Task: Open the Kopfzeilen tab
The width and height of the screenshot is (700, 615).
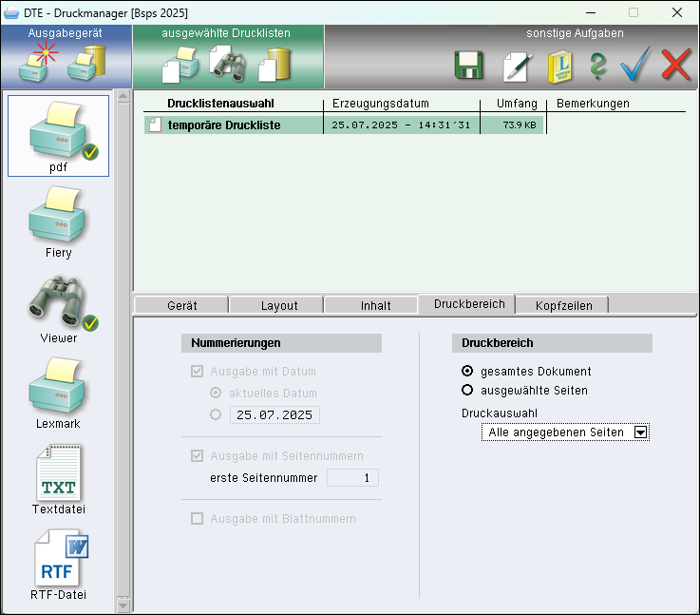Action: tap(563, 305)
